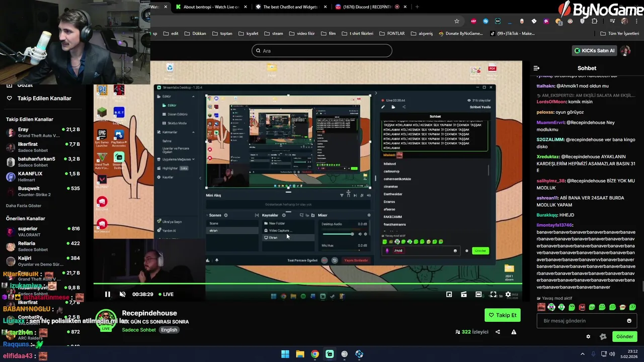
Task: Open the KICKs gift icon beside Gönder
Action: tap(603, 336)
